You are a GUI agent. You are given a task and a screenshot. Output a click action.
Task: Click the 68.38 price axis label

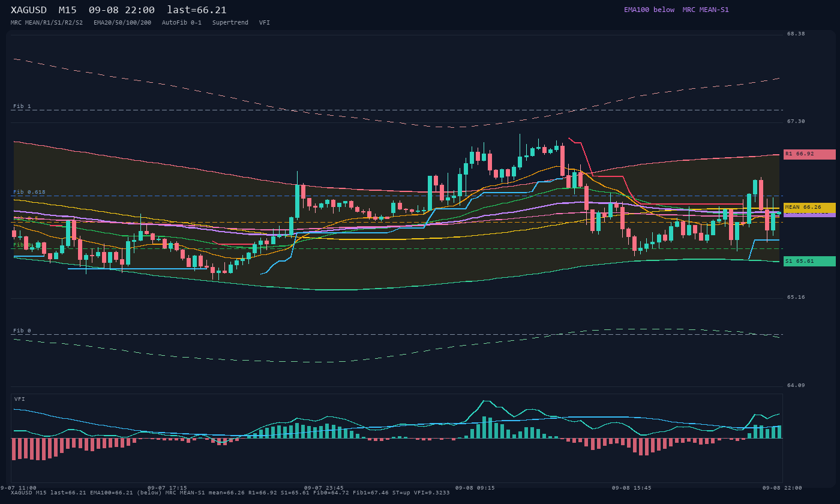(x=796, y=34)
